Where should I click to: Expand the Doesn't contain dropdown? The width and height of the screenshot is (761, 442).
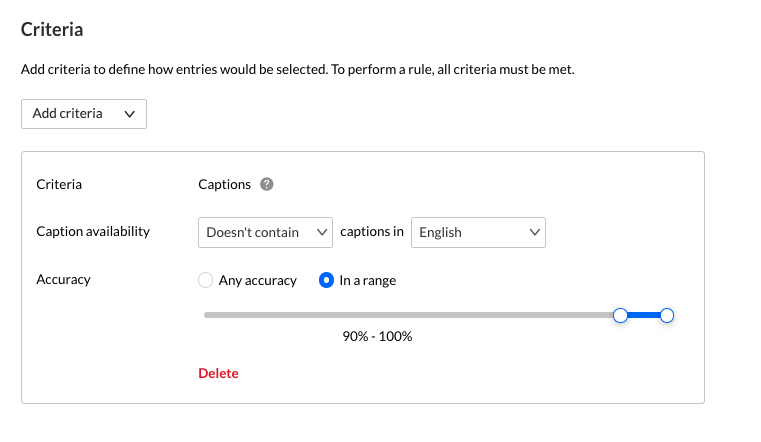pyautogui.click(x=265, y=232)
